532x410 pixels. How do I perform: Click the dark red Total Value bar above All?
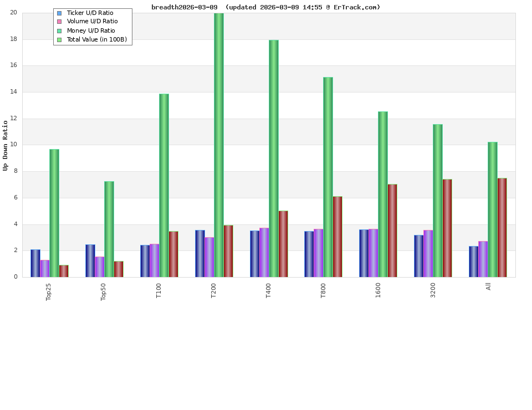coord(502,227)
